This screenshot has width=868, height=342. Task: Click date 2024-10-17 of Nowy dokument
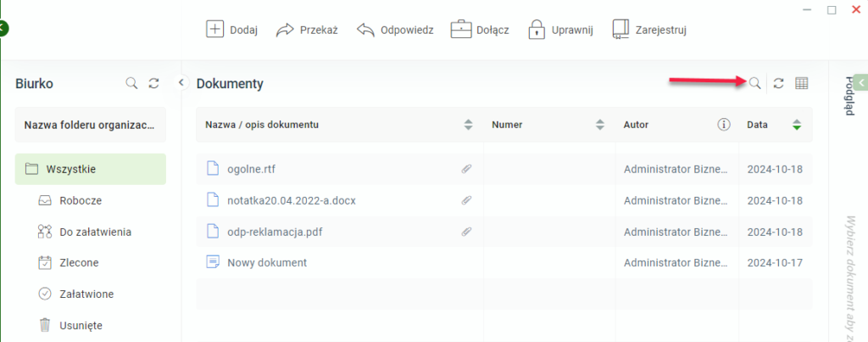click(x=775, y=263)
